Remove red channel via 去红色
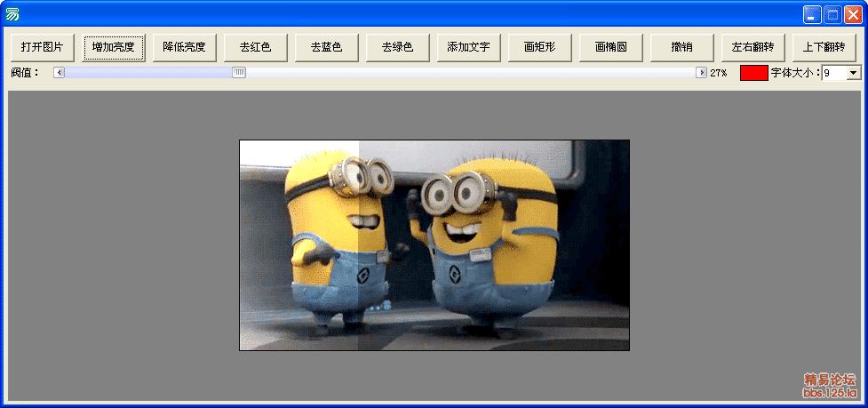The width and height of the screenshot is (868, 408). point(255,47)
